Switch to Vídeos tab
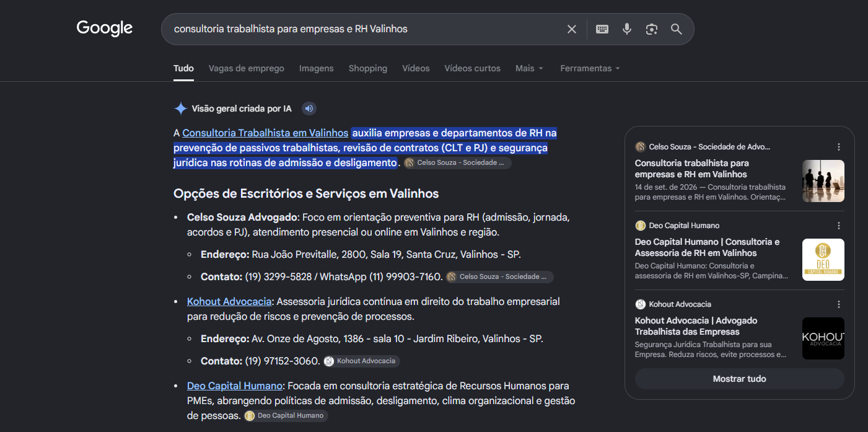Viewport: 868px width, 432px height. 416,69
